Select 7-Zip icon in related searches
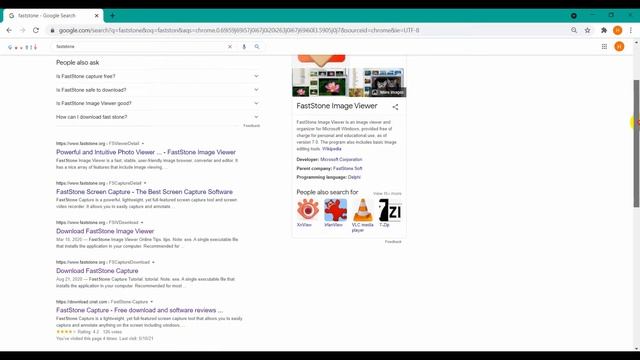This screenshot has height=360, width=640. pos(390,210)
